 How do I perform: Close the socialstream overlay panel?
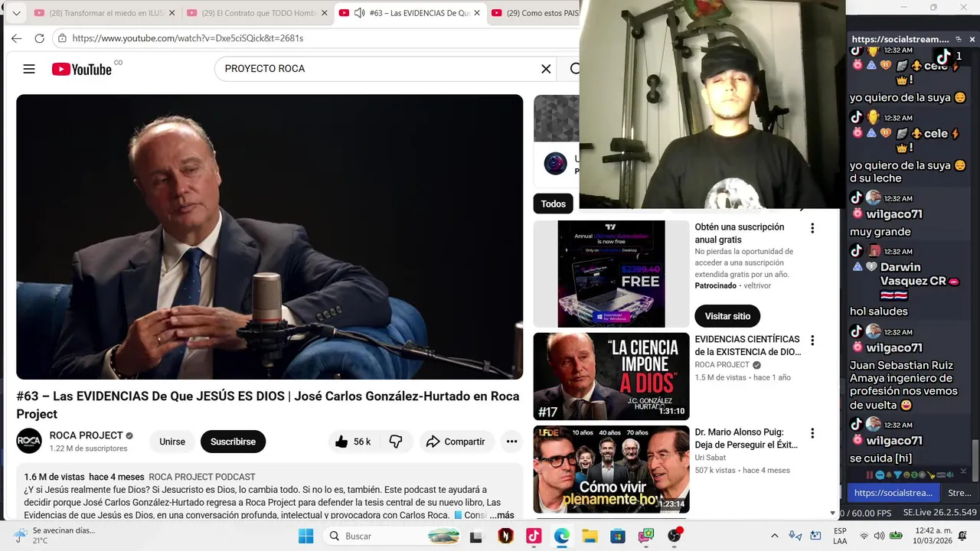[x=972, y=39]
